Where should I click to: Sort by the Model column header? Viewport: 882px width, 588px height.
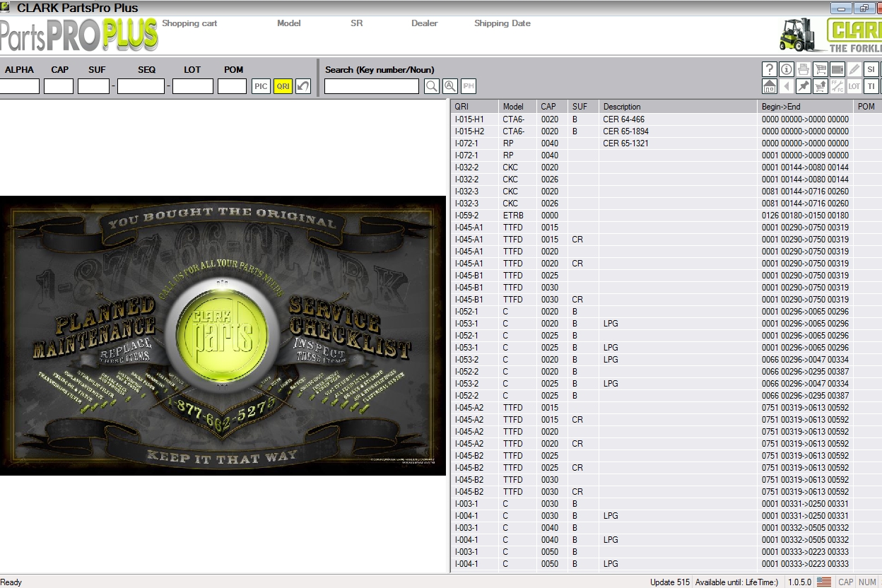(x=517, y=107)
